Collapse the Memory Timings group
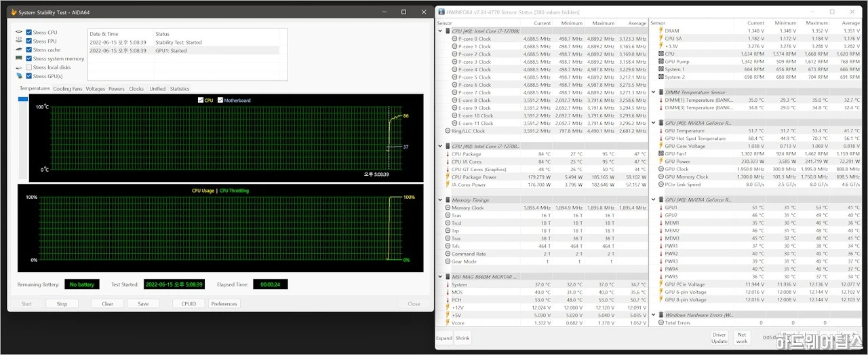 pos(440,200)
